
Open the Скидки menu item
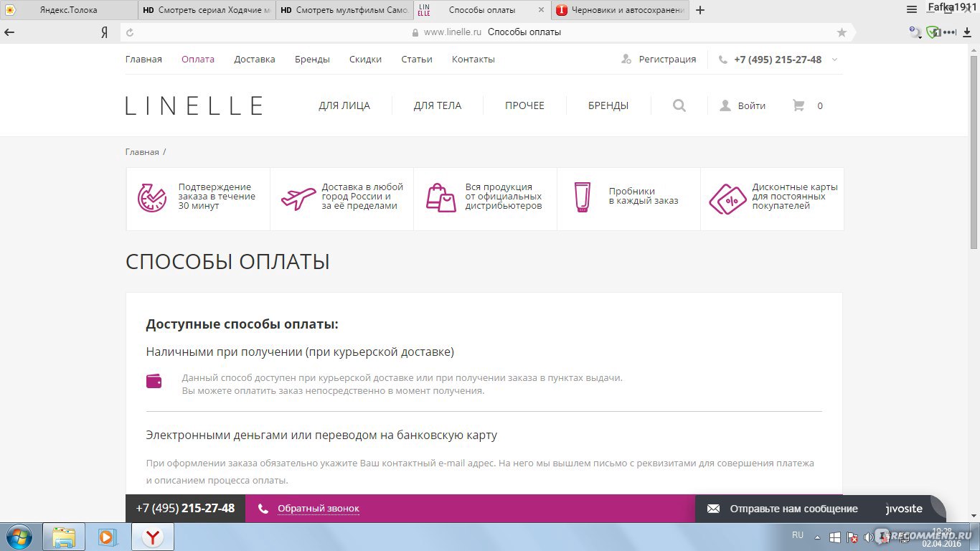click(365, 60)
